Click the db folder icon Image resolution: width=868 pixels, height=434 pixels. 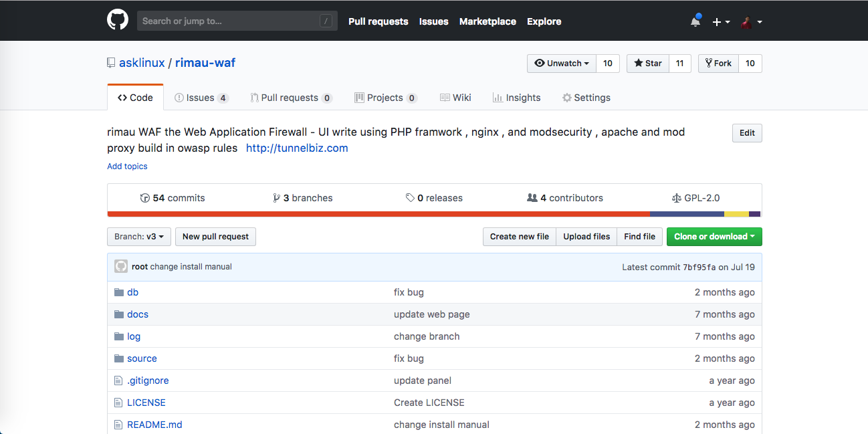[x=119, y=292]
